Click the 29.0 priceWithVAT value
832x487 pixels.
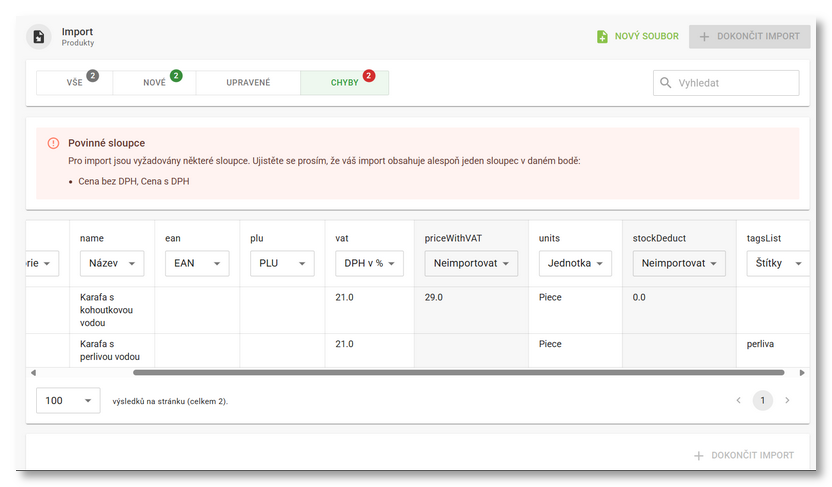434,298
